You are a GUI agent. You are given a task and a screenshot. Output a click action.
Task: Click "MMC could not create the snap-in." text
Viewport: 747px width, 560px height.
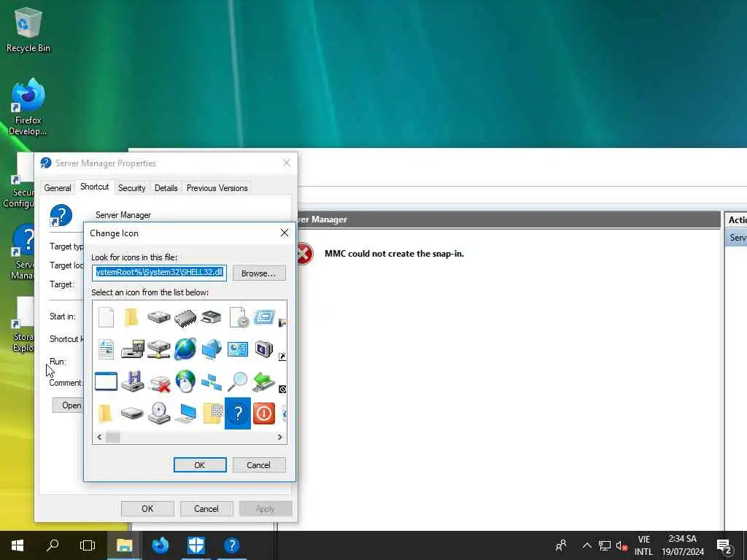pos(394,254)
